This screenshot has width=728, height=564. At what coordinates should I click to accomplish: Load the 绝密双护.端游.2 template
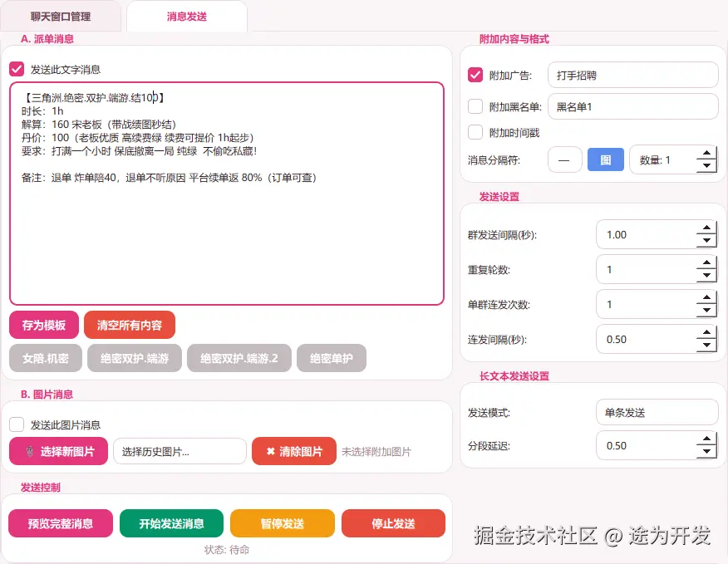239,358
